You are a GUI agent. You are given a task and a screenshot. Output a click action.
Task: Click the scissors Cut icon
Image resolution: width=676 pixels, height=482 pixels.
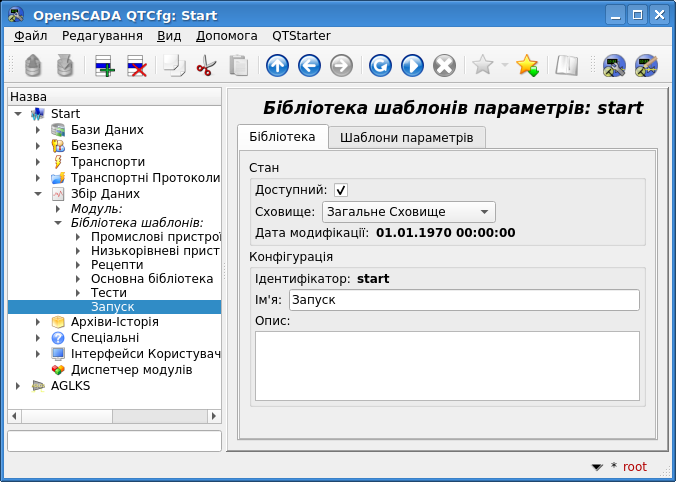(206, 66)
